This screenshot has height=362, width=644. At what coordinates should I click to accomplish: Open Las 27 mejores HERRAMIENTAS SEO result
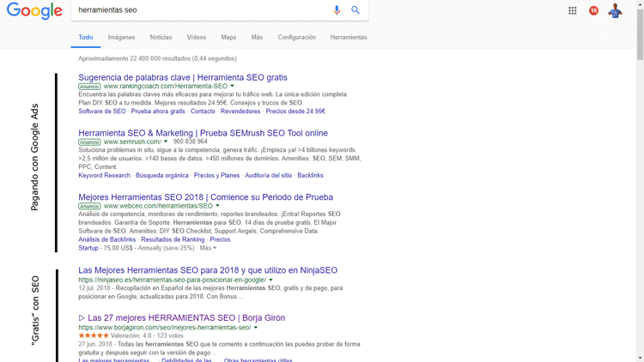pos(181,317)
